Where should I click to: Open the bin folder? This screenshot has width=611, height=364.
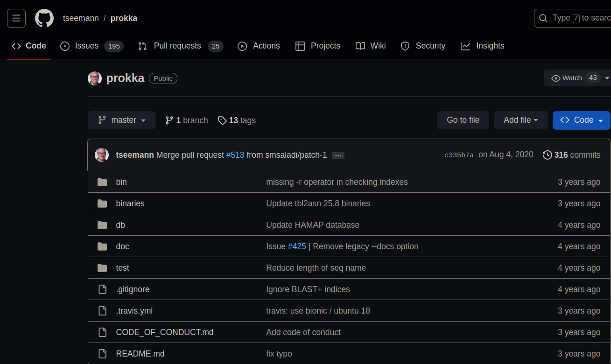(121, 182)
